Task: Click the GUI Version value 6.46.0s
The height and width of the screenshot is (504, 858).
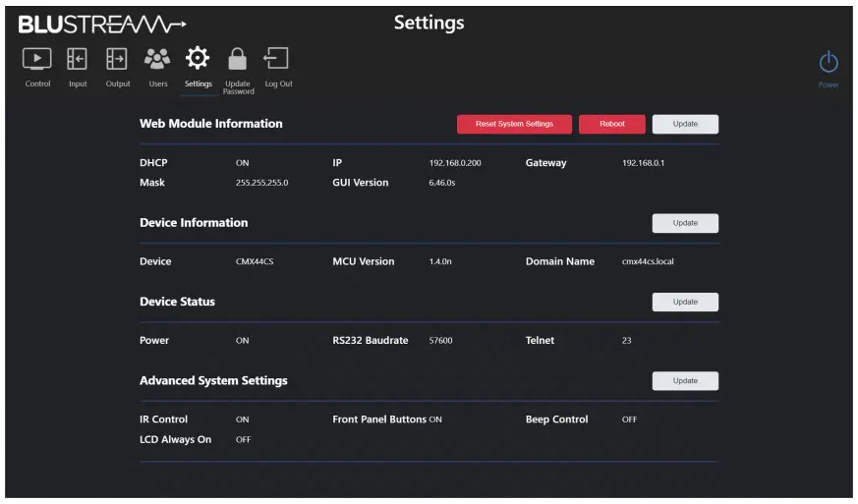Action: pyautogui.click(x=441, y=183)
